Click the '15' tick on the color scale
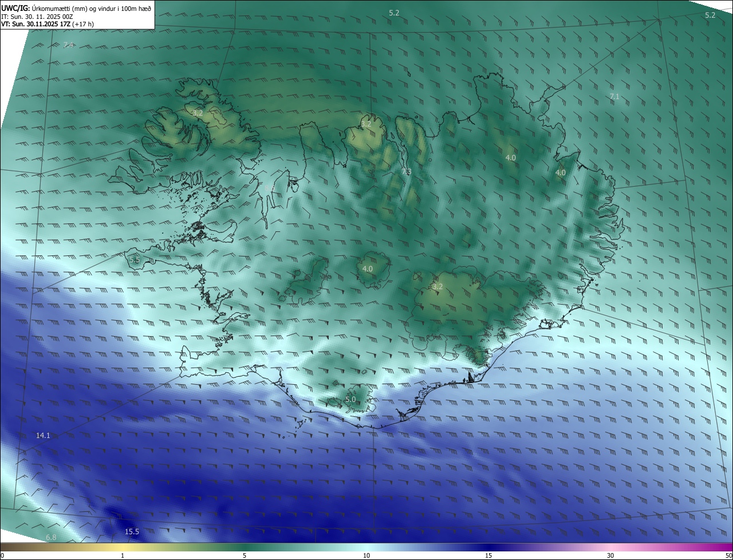733x560 pixels. 488,555
